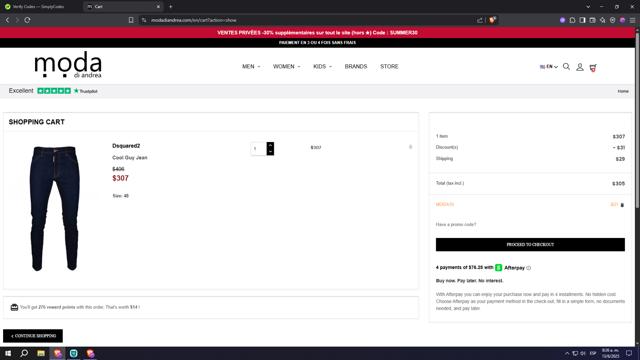The image size is (640, 360).
Task: Click the green Afterpay logo icon
Action: pos(498,268)
